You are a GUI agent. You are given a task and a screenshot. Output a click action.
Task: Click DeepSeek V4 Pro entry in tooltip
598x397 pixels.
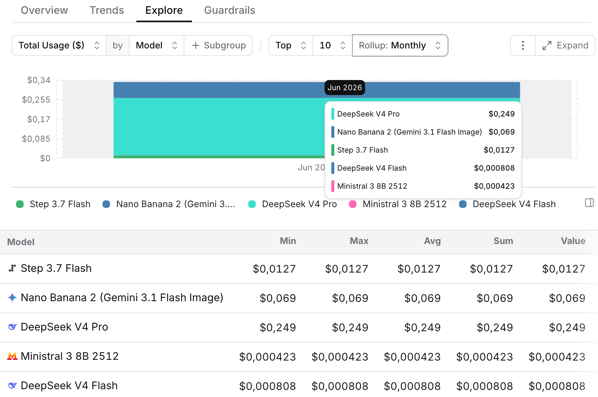pyautogui.click(x=423, y=114)
